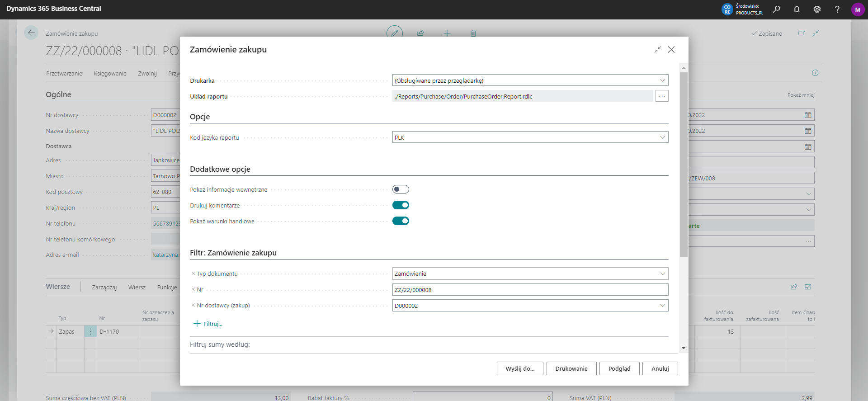Click the D-1170 cell in lines table
Image resolution: width=868 pixels, height=401 pixels.
(x=118, y=331)
